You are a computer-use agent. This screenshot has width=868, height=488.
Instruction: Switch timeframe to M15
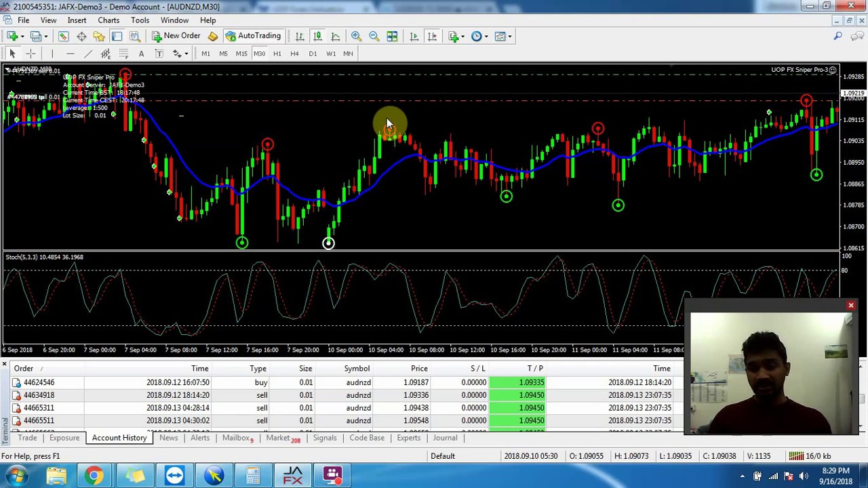click(241, 54)
